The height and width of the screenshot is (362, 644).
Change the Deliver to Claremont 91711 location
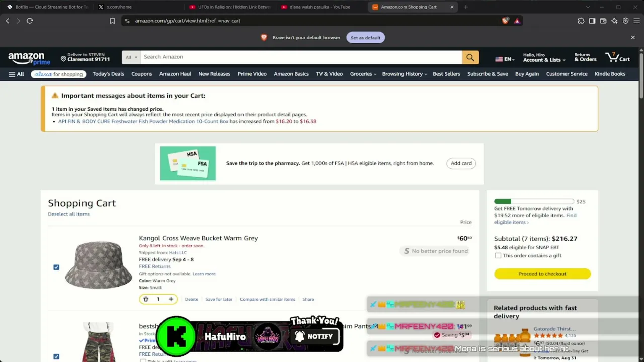(x=86, y=57)
